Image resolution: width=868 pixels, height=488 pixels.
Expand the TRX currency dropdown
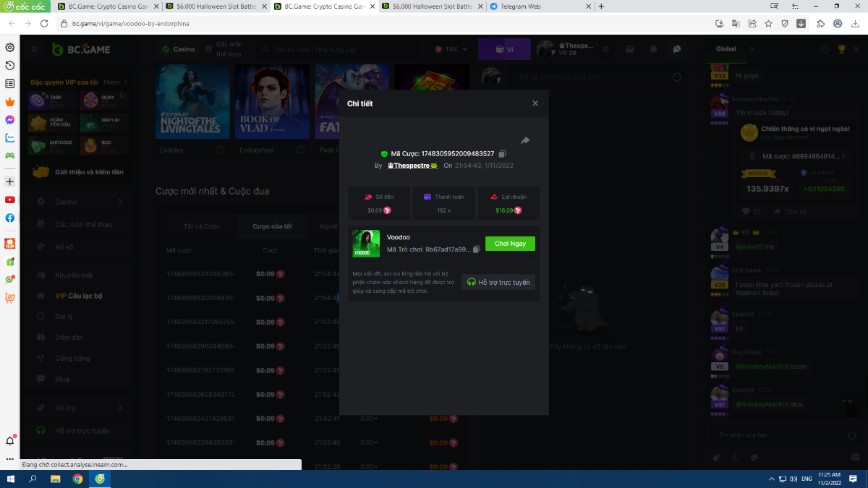(451, 50)
